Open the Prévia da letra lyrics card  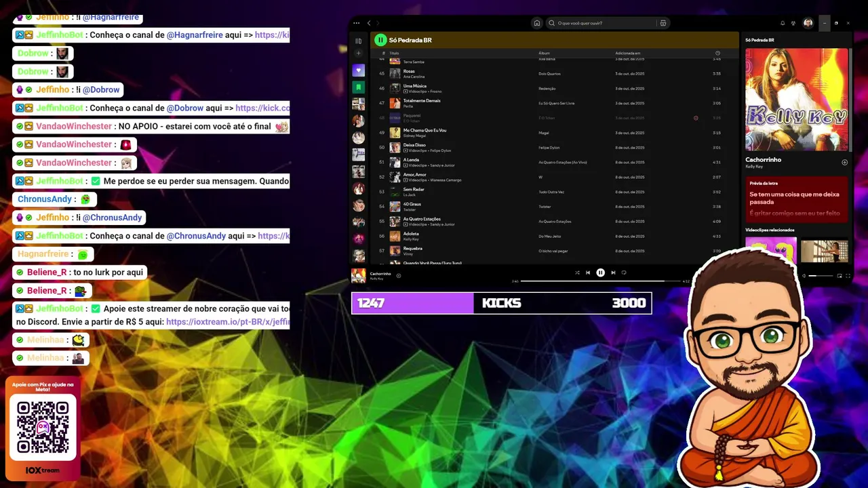797,199
